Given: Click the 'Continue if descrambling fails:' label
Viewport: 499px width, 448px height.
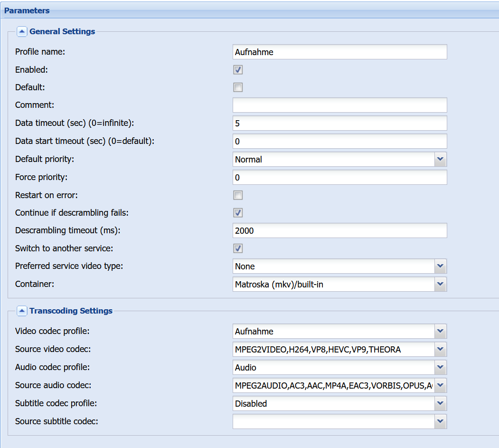Looking at the screenshot, I should (72, 213).
